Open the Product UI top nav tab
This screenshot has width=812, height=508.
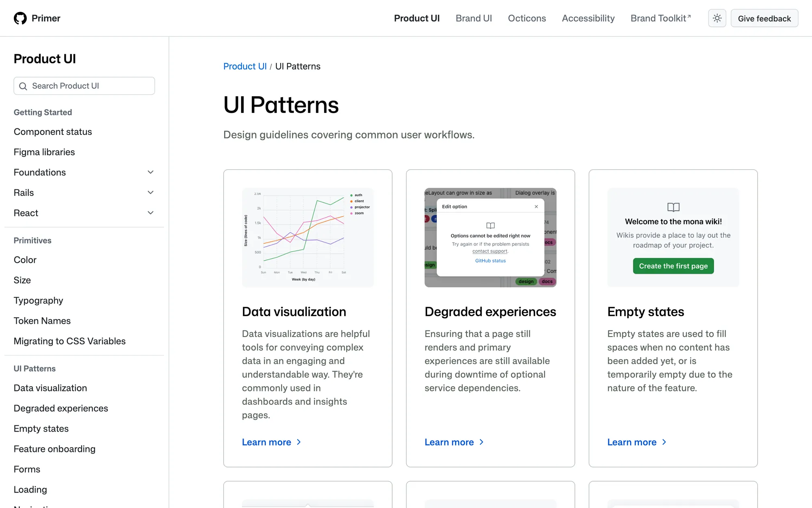[x=417, y=18]
